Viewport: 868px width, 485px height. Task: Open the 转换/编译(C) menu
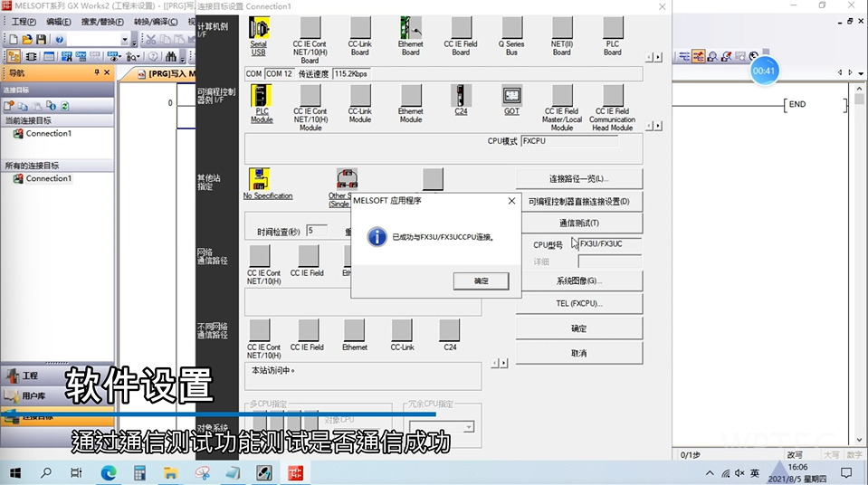[x=156, y=22]
